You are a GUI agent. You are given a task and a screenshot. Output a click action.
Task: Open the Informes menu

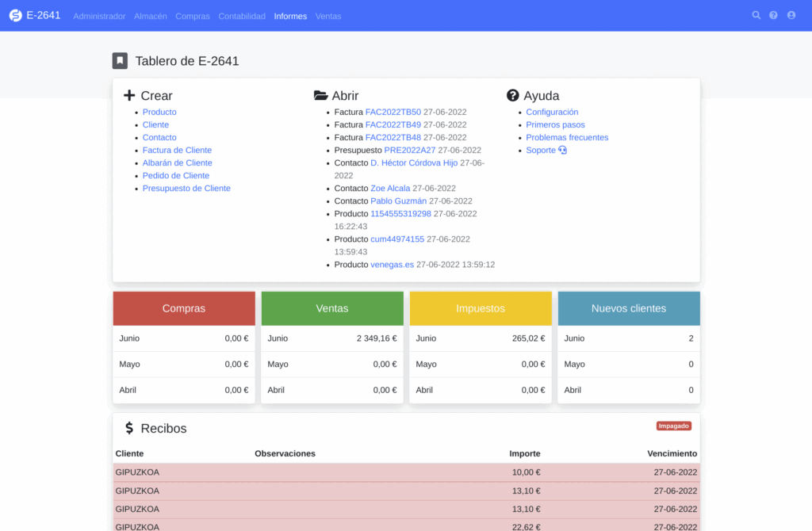(x=290, y=17)
